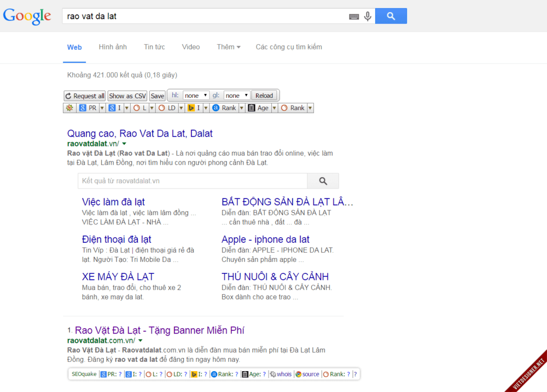Screen dimensions: 547x392
Task: Click the 'LD' button in the sort toolbar
Action: point(167,108)
